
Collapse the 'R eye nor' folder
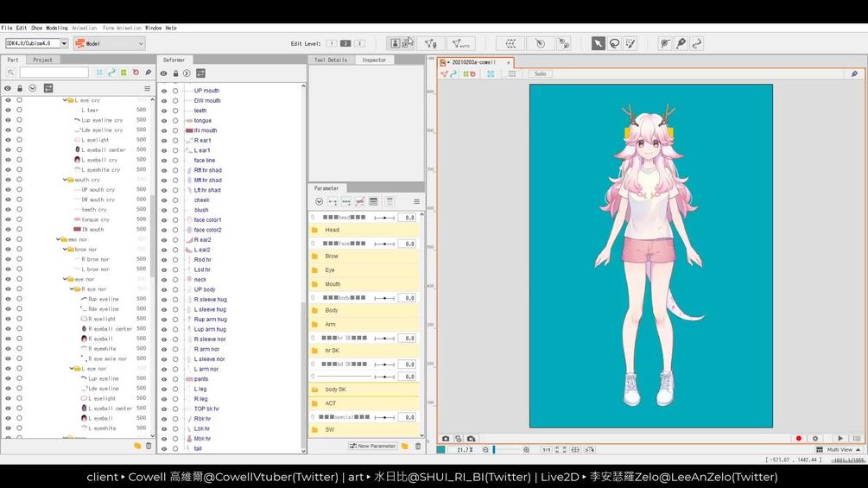click(x=72, y=289)
